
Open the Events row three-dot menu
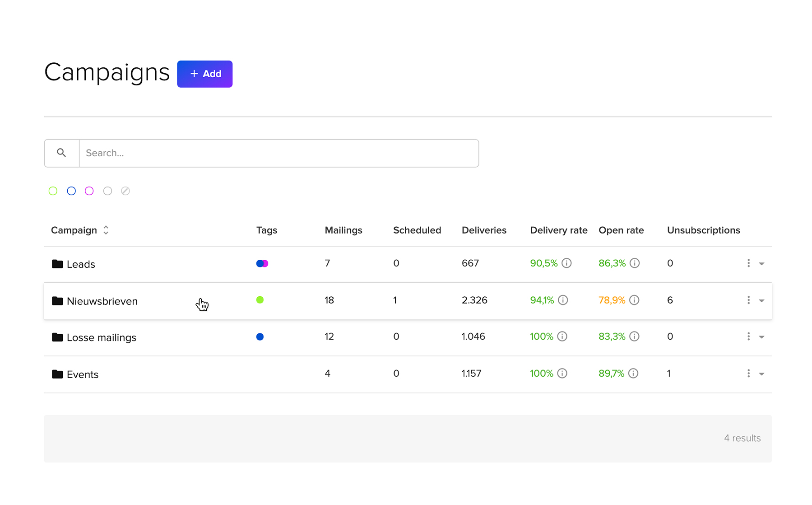coord(748,374)
